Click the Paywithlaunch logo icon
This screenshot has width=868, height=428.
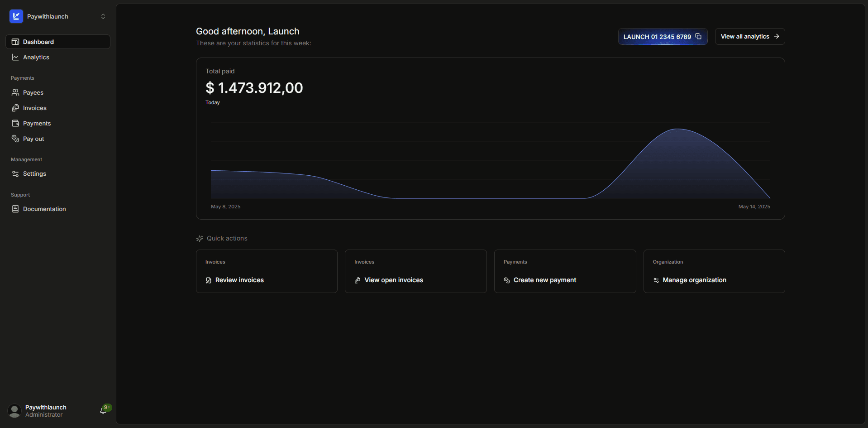point(16,16)
